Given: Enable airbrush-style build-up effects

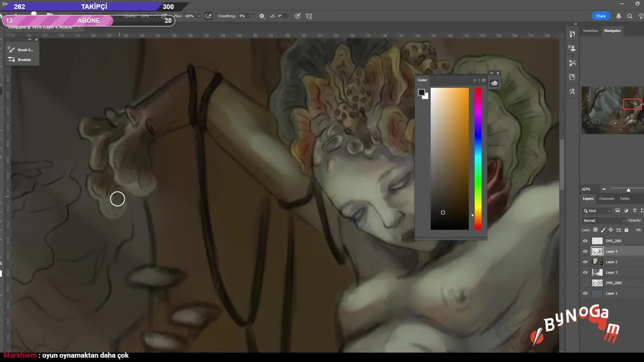Looking at the screenshot, I should click(x=208, y=16).
